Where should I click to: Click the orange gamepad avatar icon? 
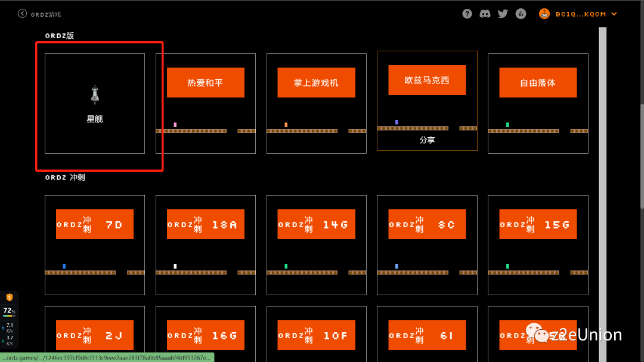pos(544,13)
